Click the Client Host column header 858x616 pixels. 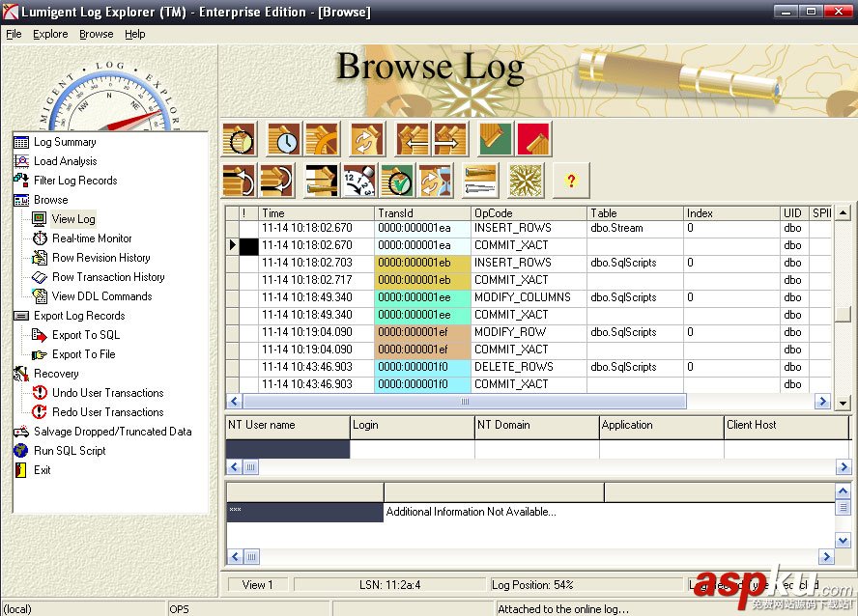(x=786, y=427)
